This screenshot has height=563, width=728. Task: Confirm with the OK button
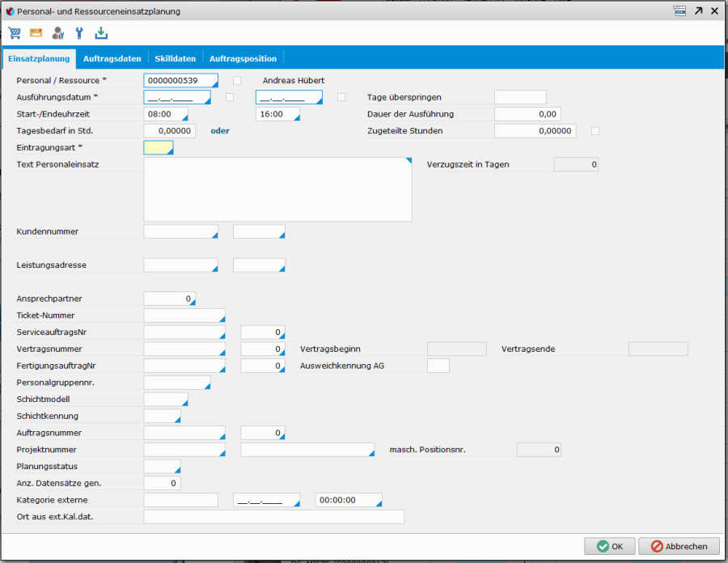(609, 546)
